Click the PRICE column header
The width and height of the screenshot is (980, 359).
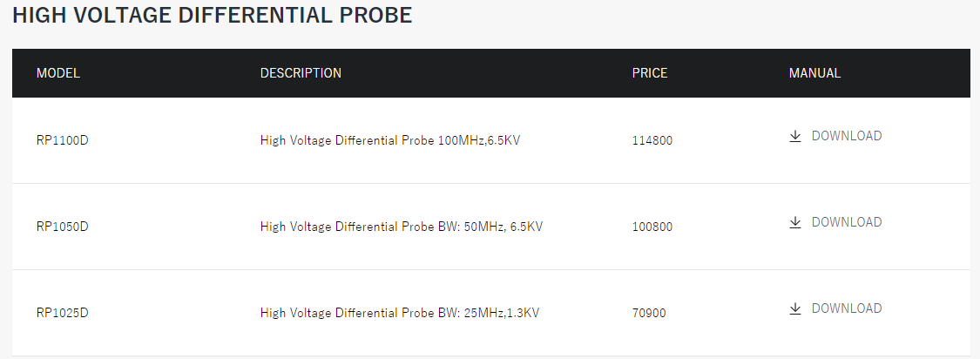[649, 73]
